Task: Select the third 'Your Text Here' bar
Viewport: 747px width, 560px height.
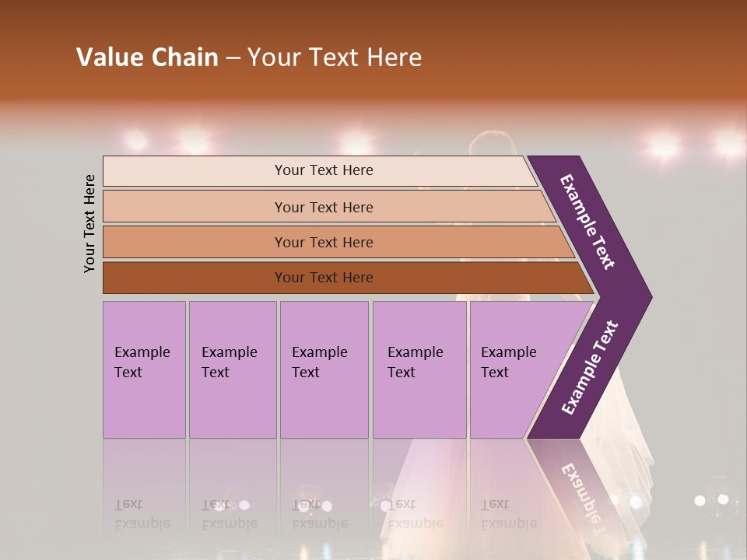Action: [x=323, y=242]
